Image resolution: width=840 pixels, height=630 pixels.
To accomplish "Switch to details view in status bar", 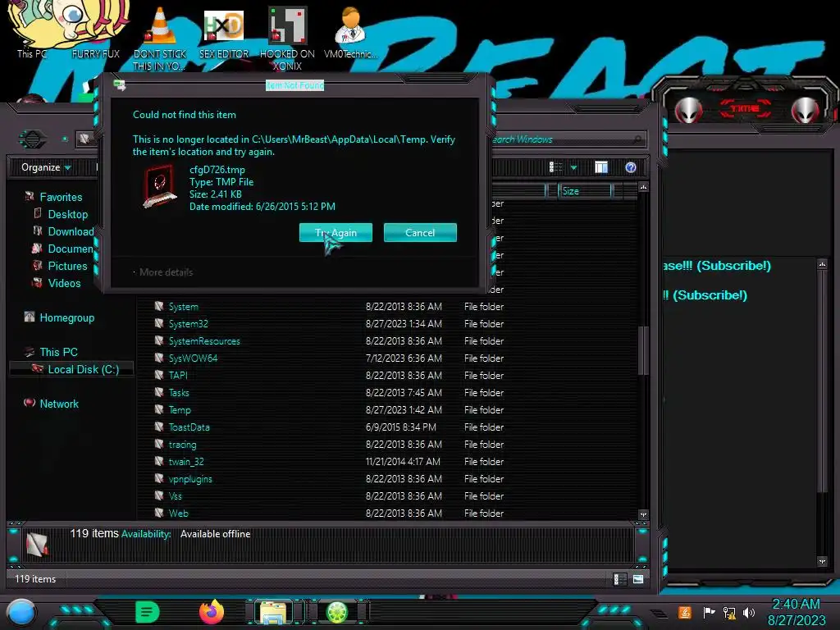I will click(x=619, y=579).
